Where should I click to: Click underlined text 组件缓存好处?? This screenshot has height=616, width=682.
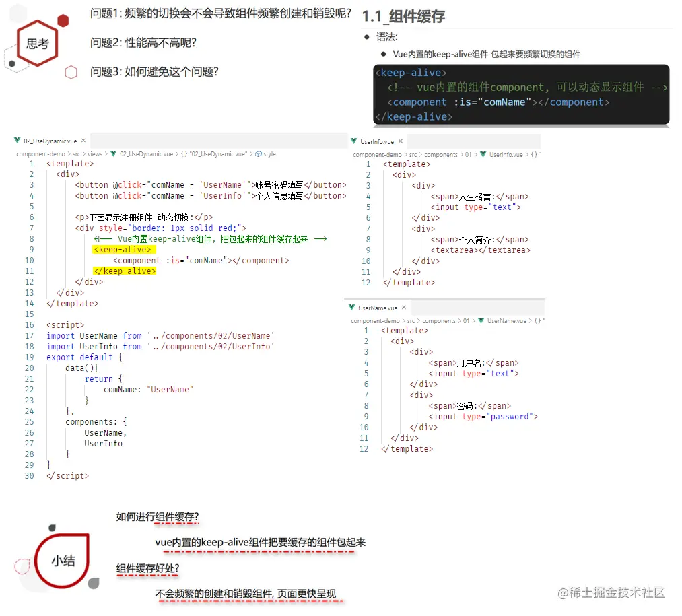(147, 568)
